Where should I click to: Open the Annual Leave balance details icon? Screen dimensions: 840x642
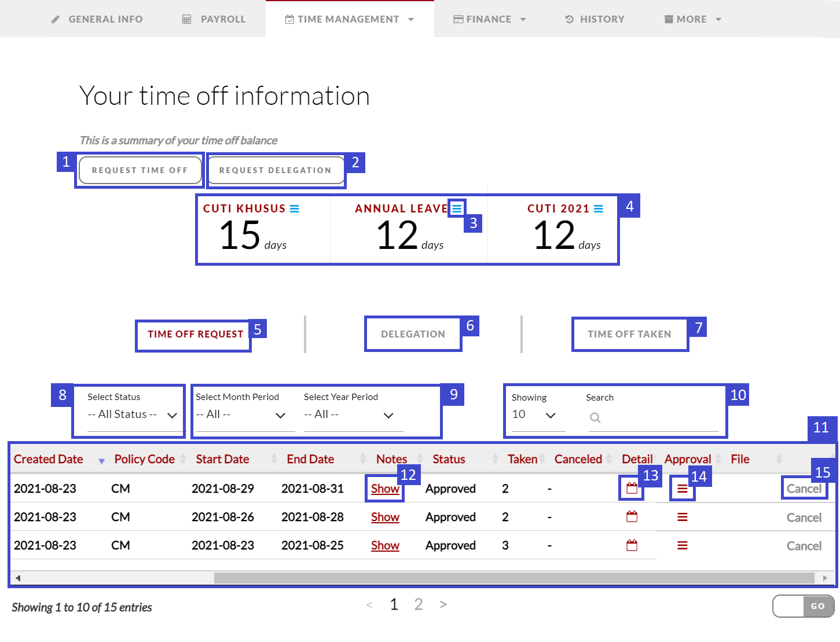click(457, 208)
